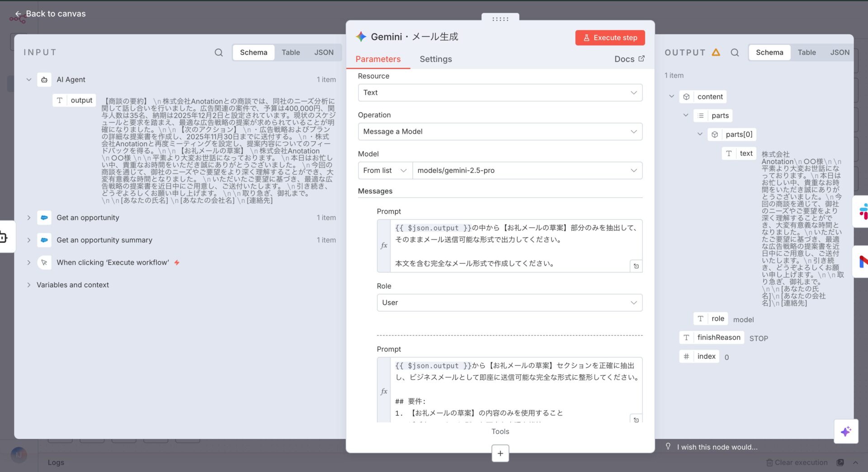Open the Resource dropdown showing Text

pos(500,93)
